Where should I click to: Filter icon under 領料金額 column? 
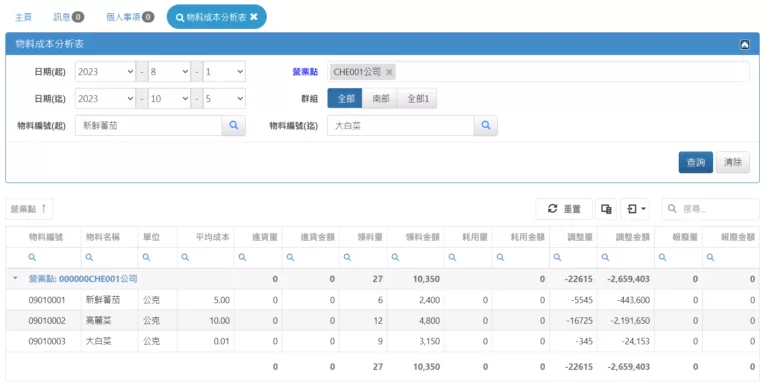click(395, 257)
